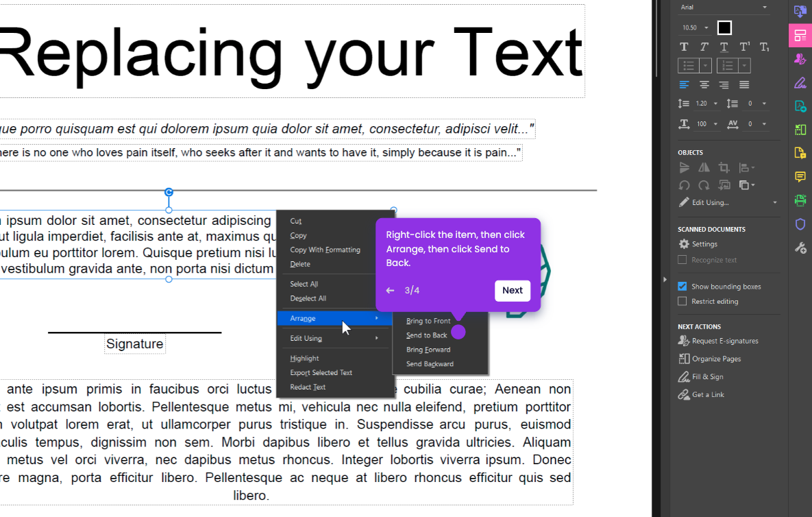Align text left
The width and height of the screenshot is (812, 517).
(x=684, y=84)
